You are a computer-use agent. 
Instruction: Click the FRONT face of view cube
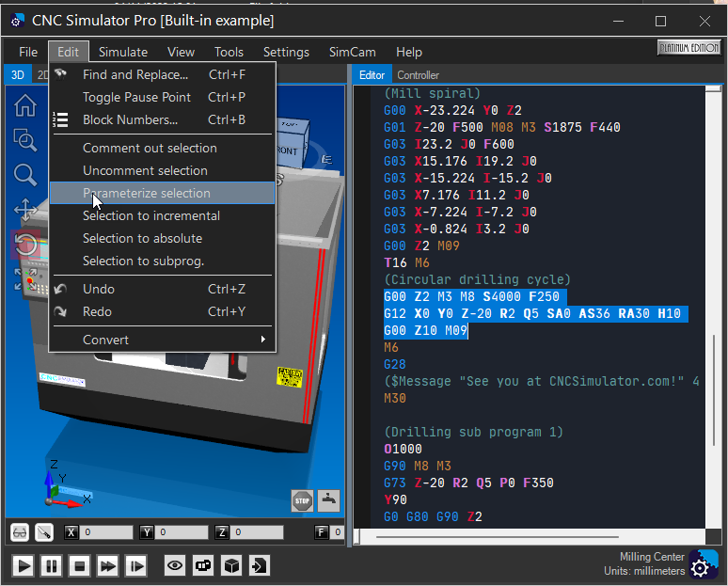[x=289, y=150]
